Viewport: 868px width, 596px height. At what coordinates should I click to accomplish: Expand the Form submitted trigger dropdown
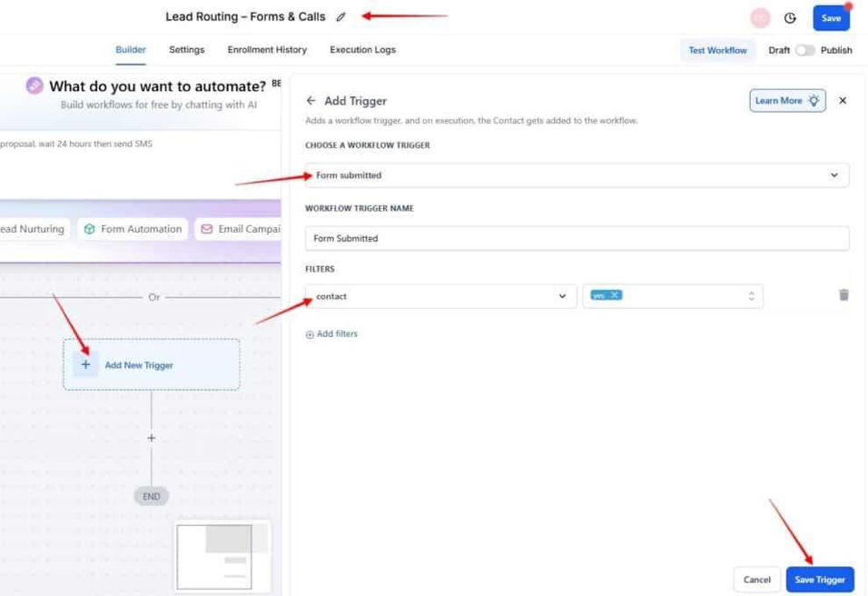point(833,175)
